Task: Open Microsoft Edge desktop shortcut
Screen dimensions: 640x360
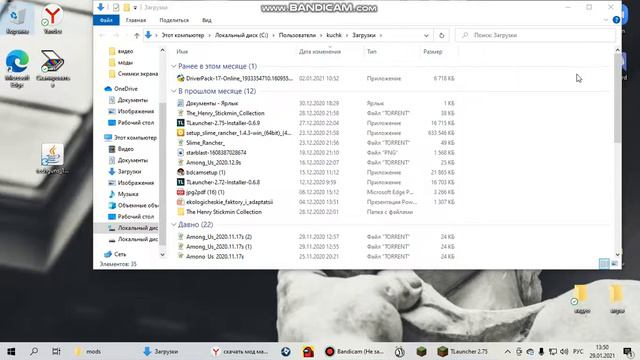Action: point(17,69)
